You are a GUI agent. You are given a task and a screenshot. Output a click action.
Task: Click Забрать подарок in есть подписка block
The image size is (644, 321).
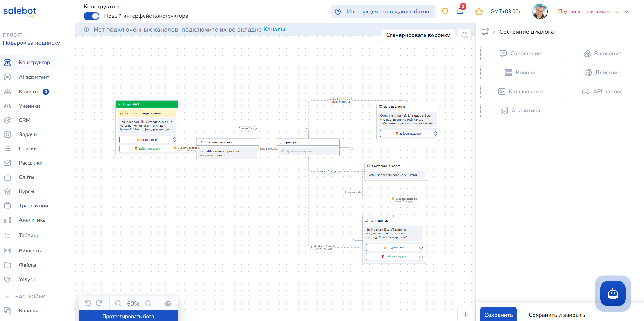408,134
